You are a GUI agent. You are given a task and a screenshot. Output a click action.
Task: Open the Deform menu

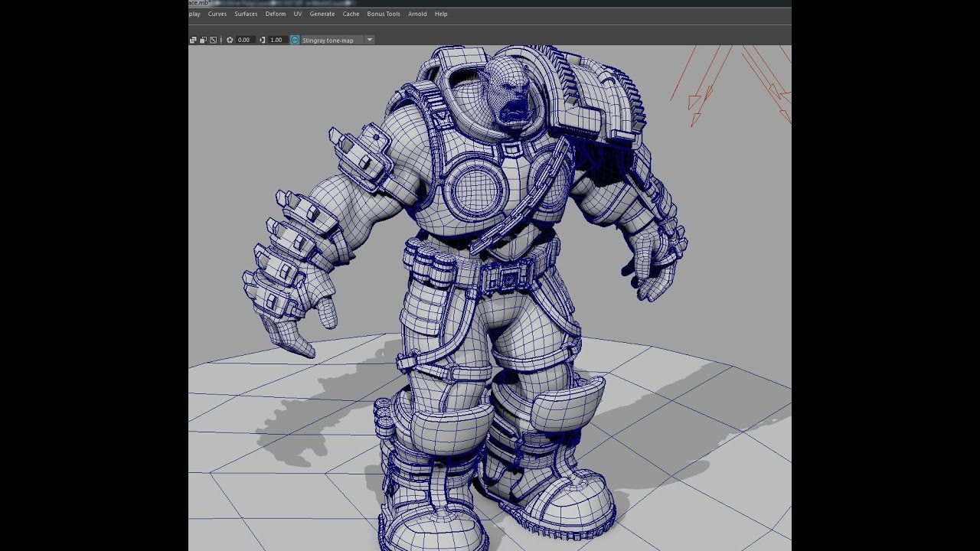[x=276, y=14]
